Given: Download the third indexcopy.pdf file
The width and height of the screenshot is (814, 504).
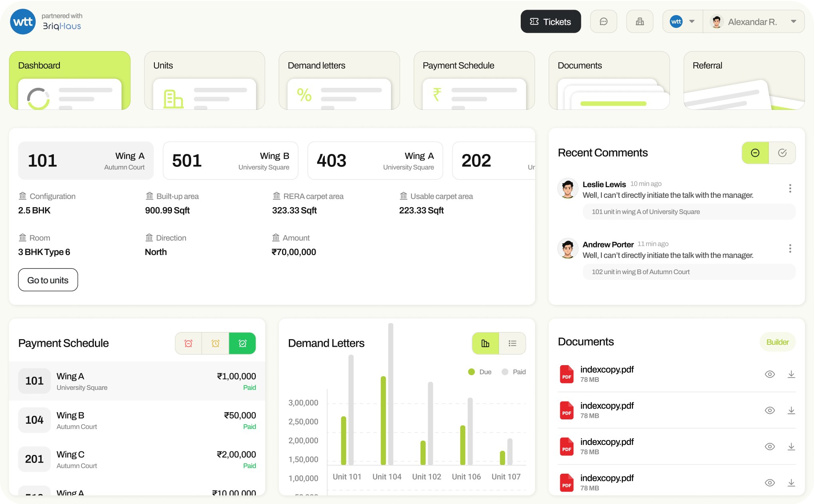Looking at the screenshot, I should coord(791,447).
